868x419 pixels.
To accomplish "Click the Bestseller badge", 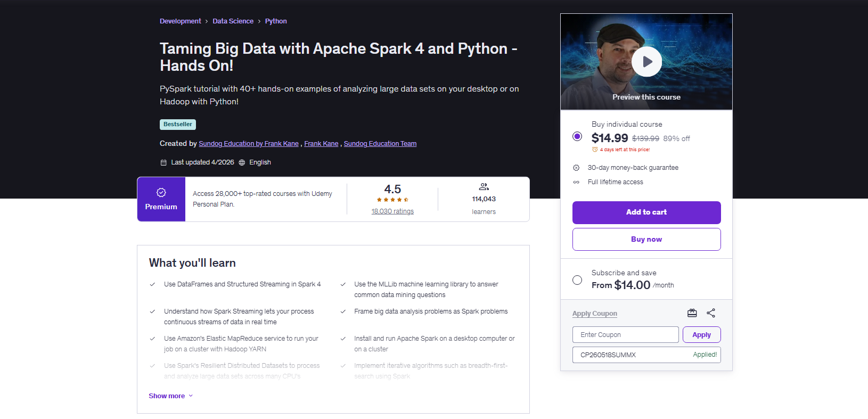I will click(x=178, y=125).
